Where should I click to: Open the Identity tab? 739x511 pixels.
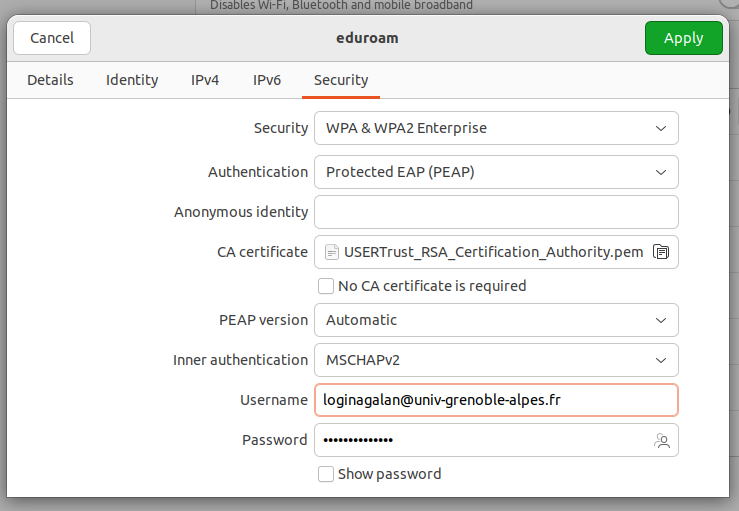(132, 80)
